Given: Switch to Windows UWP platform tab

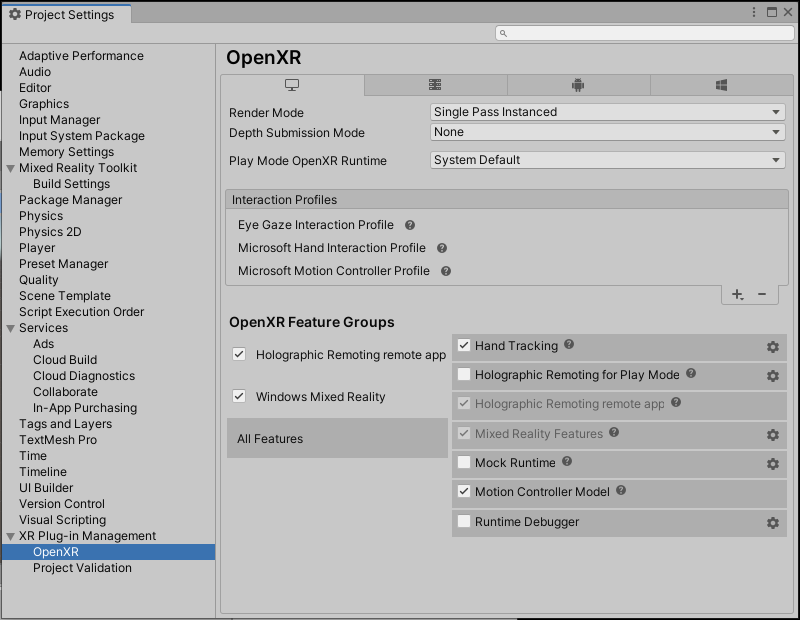Looking at the screenshot, I should click(721, 86).
